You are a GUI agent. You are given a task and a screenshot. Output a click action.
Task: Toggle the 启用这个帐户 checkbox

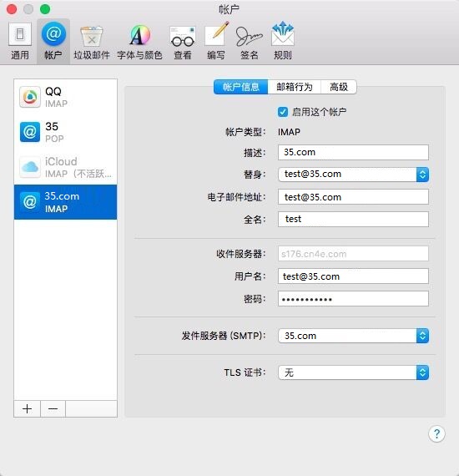coord(283,112)
